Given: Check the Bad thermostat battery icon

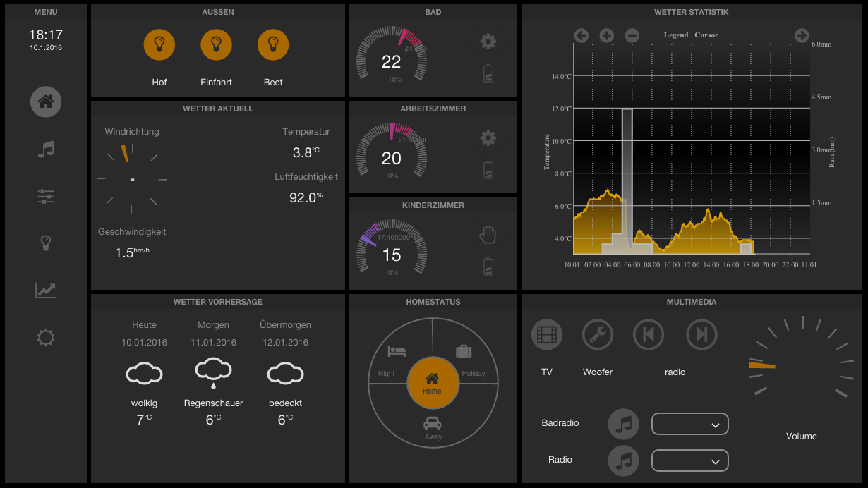Looking at the screenshot, I should tap(488, 73).
